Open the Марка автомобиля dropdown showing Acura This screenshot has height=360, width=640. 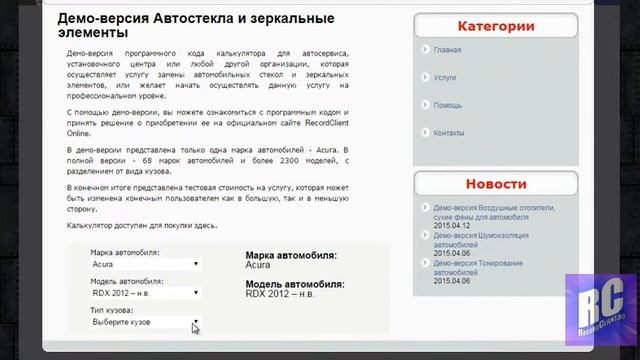(x=145, y=264)
